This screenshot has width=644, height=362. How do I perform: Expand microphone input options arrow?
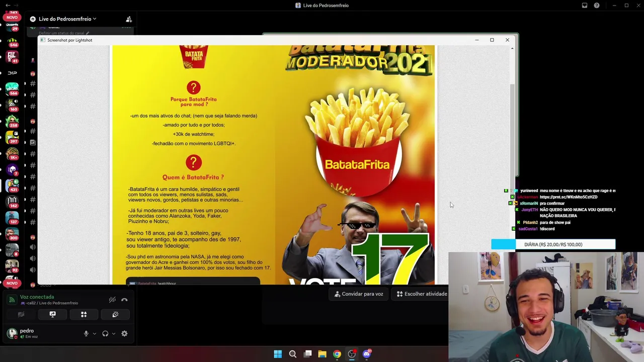[94, 333]
